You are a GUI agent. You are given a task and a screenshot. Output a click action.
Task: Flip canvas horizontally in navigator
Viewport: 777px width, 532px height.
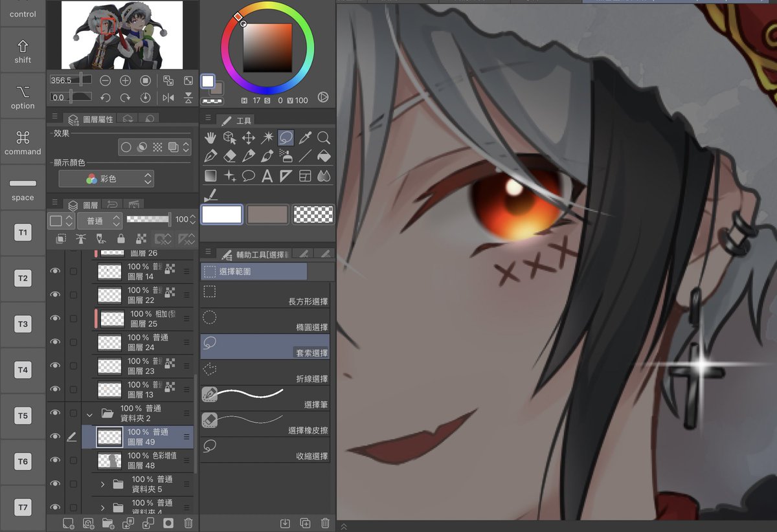click(168, 98)
